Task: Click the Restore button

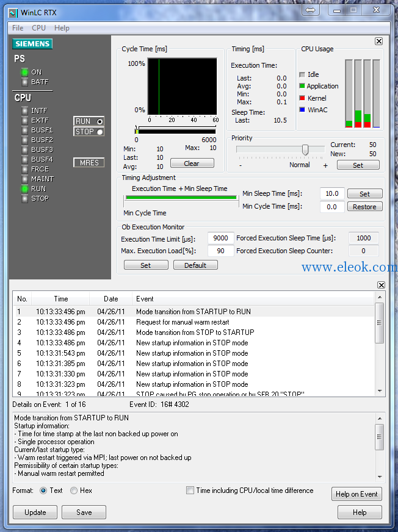Action: pos(364,207)
